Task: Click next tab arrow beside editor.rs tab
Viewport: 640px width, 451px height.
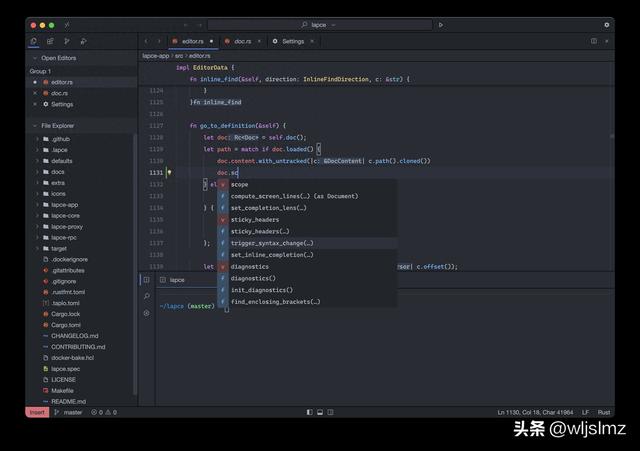Action: [159, 41]
